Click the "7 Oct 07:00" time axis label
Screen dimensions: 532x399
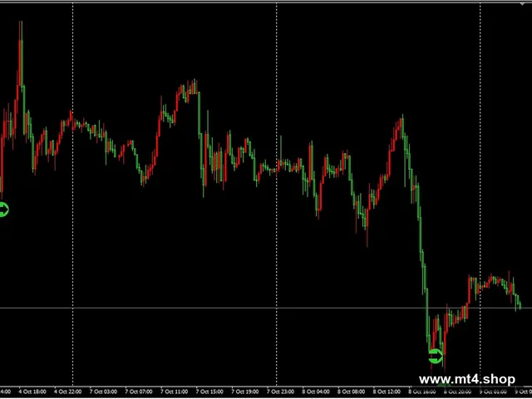tap(139, 392)
